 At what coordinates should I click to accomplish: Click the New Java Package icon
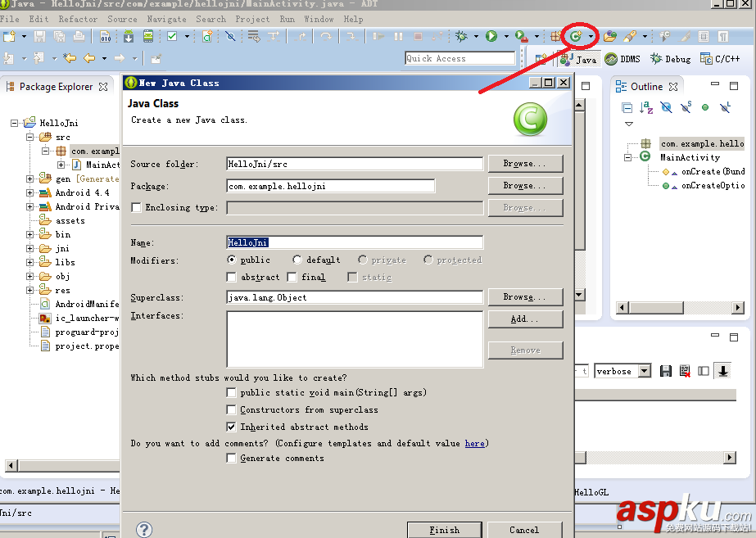click(556, 37)
